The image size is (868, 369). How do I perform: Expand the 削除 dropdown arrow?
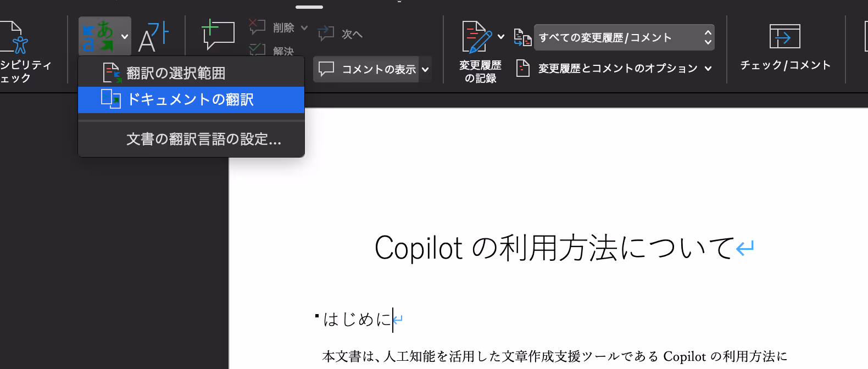click(x=304, y=27)
